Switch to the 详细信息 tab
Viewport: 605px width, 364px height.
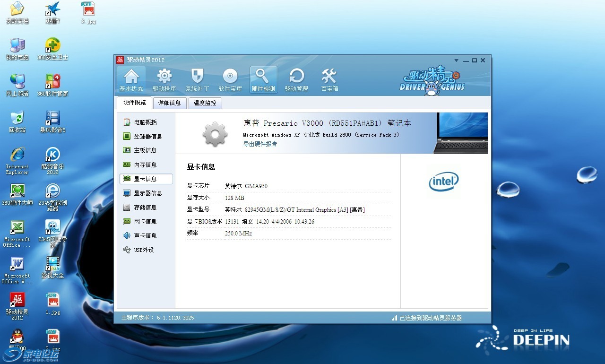169,103
